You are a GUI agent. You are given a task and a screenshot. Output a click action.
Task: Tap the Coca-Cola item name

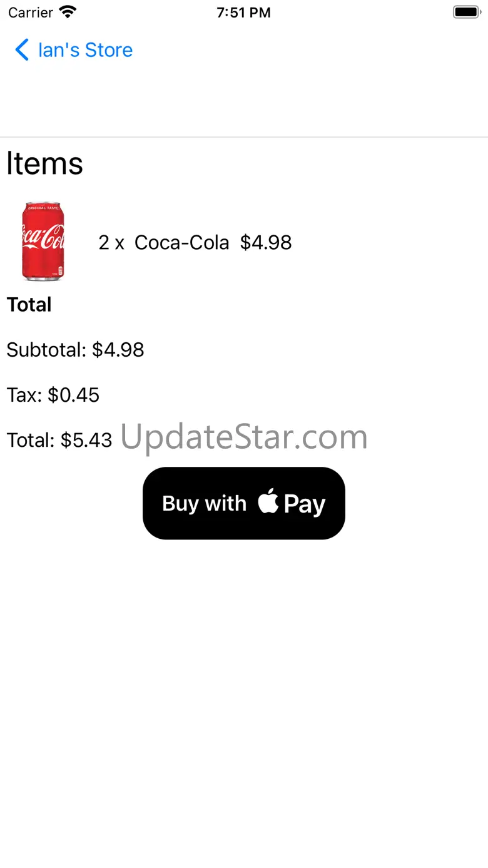pyautogui.click(x=182, y=242)
